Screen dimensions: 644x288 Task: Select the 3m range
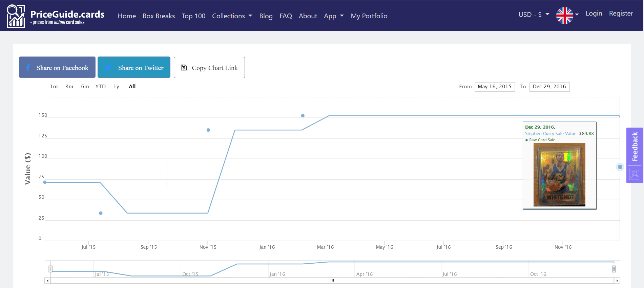[69, 87]
